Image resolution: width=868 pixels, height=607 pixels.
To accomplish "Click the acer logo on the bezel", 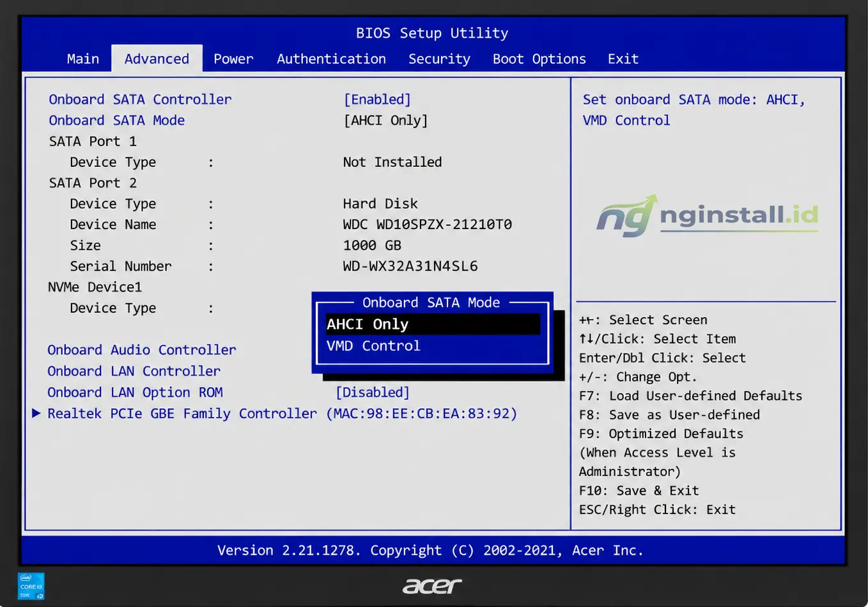I will [432, 585].
